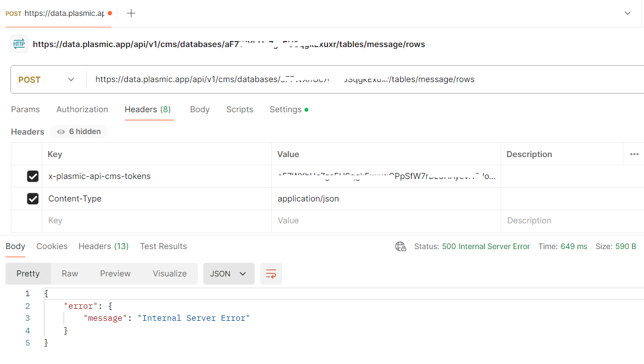Open the JSON response format dropdown

229,274
